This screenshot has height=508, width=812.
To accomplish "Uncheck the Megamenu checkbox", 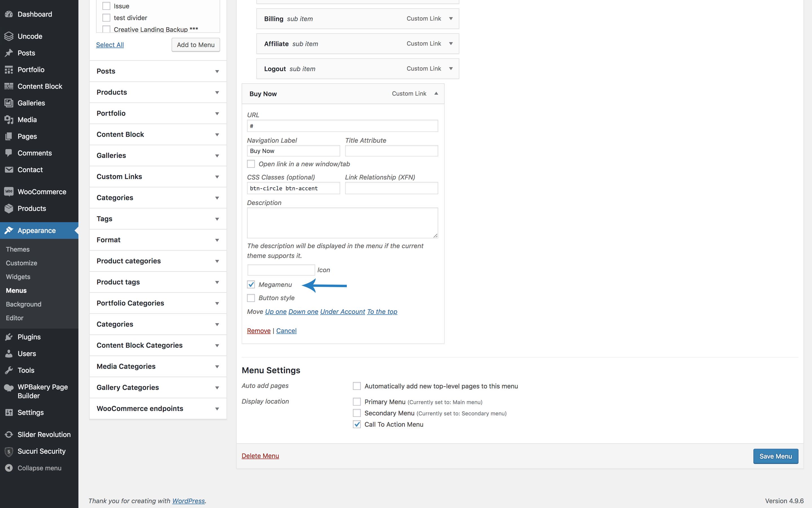I will click(x=251, y=285).
